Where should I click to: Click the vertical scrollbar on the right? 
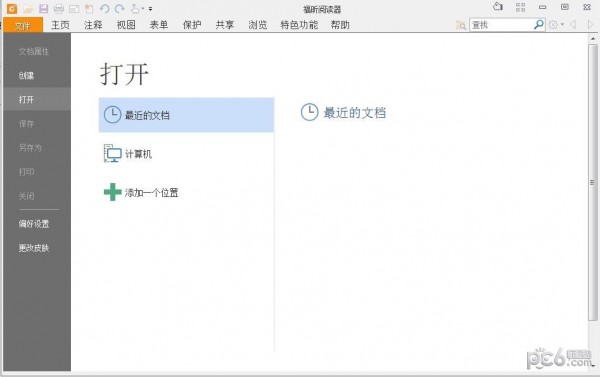593,182
